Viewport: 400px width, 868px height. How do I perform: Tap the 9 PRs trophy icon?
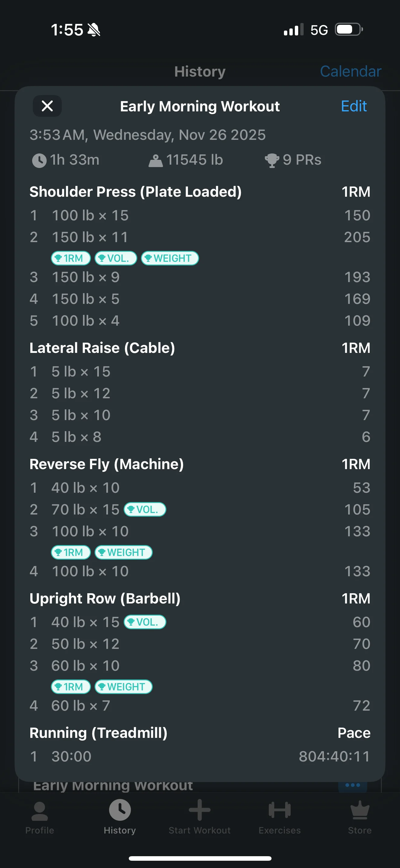click(272, 160)
